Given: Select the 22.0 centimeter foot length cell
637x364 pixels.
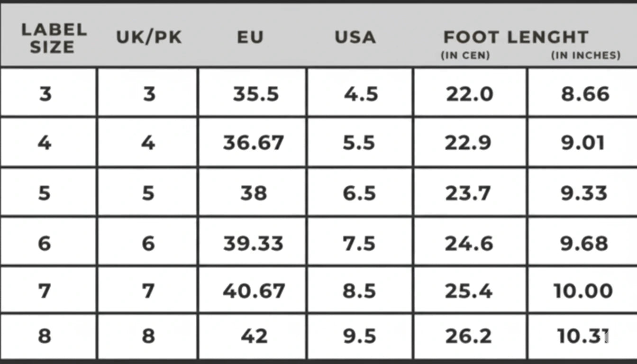Looking at the screenshot, I should (x=469, y=94).
